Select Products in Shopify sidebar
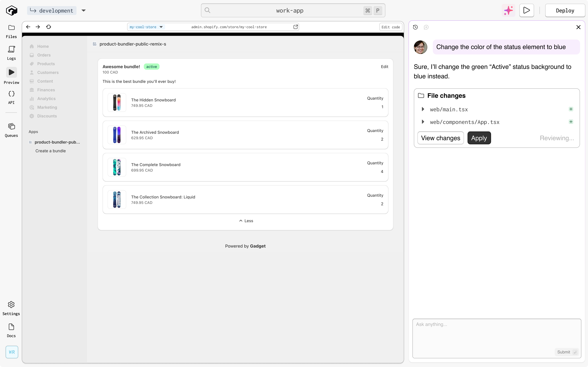Screen dimensions: 588x367 (46, 64)
